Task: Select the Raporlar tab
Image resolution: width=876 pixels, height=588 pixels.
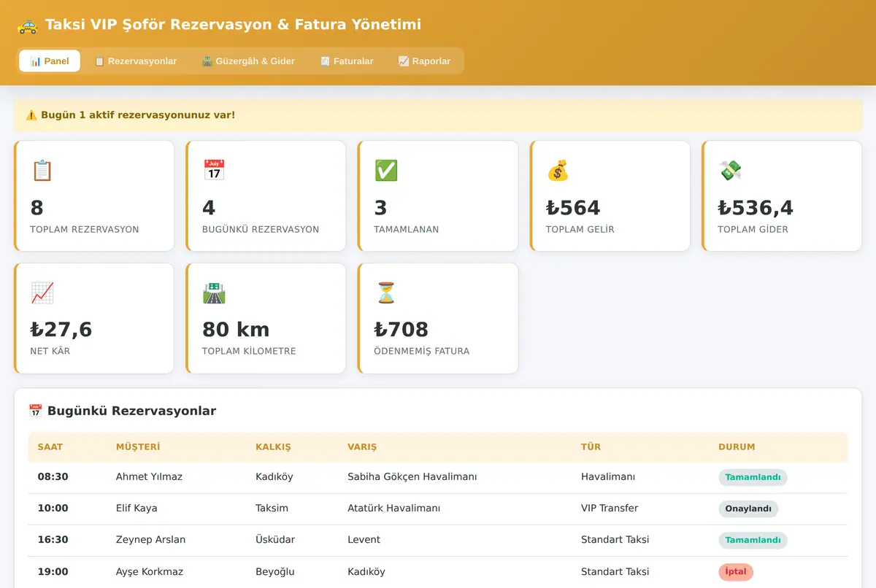Action: coord(424,61)
